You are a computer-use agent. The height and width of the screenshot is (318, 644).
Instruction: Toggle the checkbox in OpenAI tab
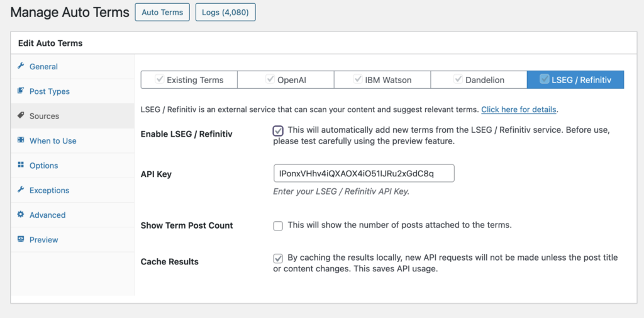(x=270, y=79)
